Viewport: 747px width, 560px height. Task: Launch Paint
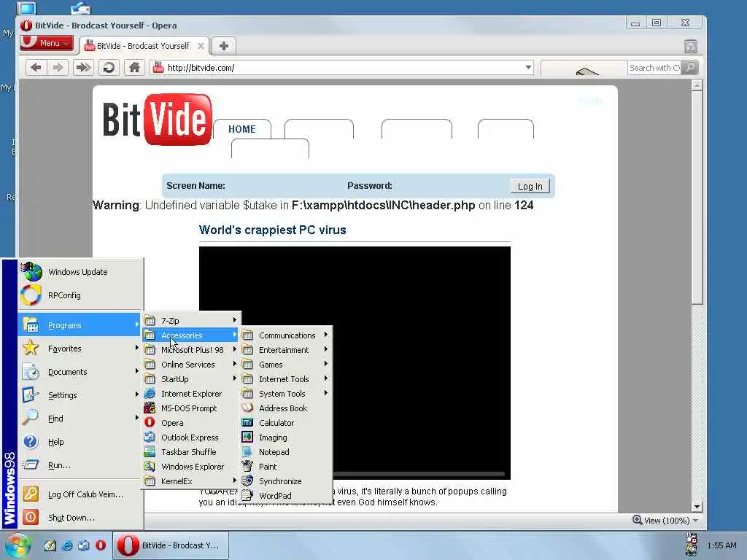coord(286,467)
